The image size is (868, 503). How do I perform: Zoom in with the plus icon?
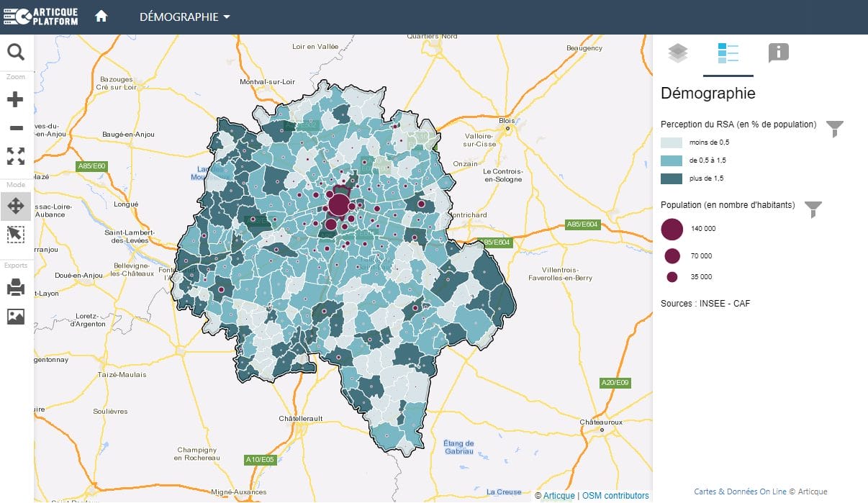(x=16, y=100)
